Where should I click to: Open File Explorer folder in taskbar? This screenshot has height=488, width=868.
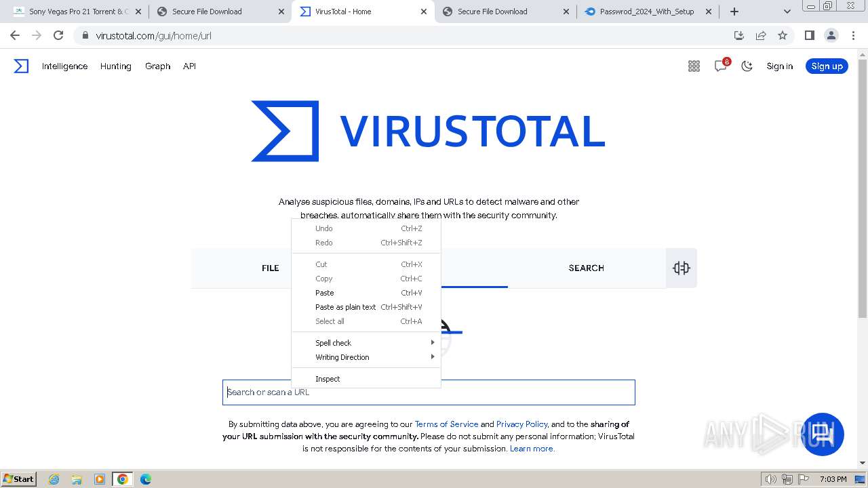77,479
